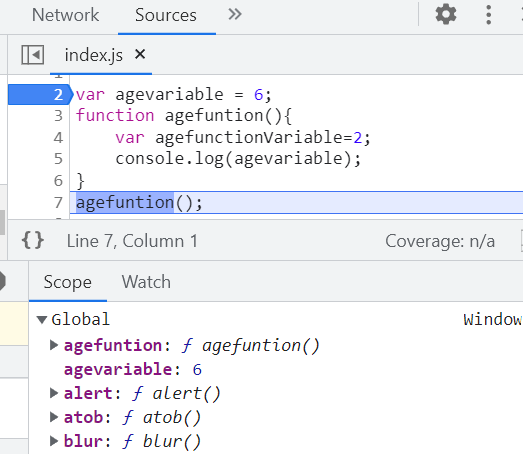The height and width of the screenshot is (454, 523).
Task: Toggle breakpoint on line 2
Action: [39, 95]
